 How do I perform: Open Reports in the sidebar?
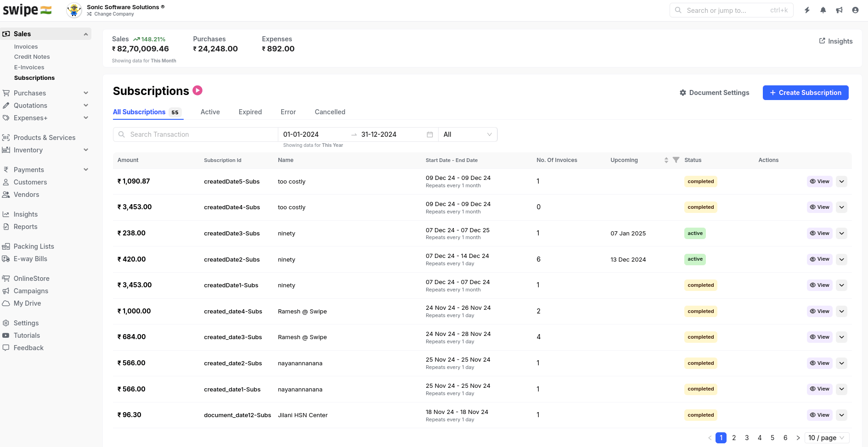click(26, 227)
